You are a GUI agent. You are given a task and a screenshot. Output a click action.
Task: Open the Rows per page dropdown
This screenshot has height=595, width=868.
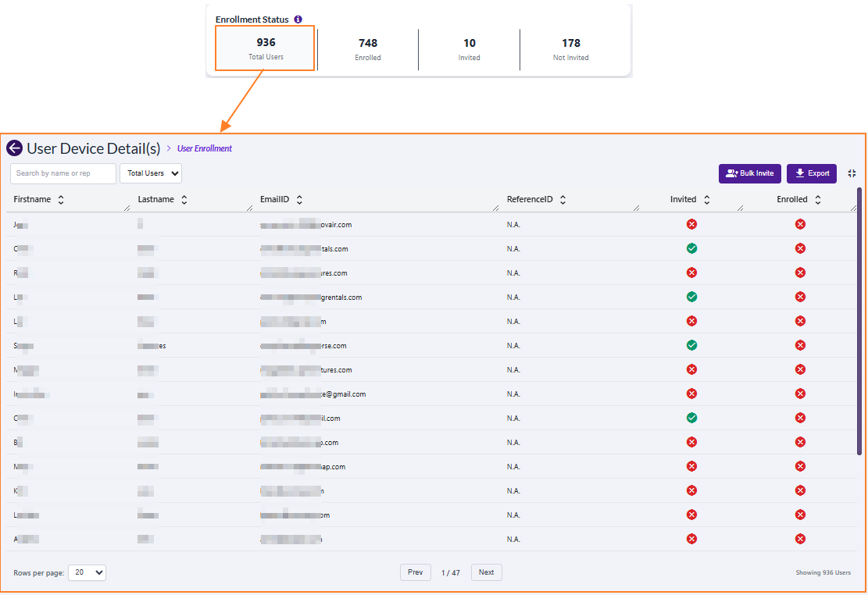click(x=87, y=572)
